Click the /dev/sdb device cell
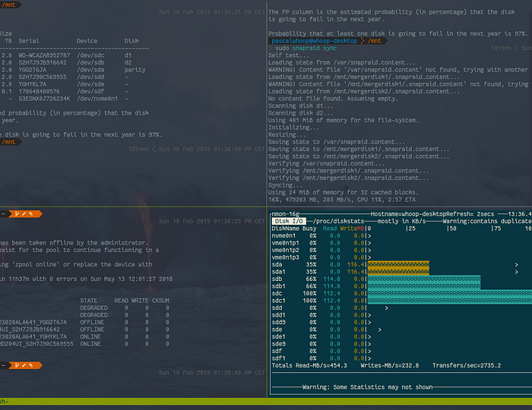The image size is (532, 410). click(x=90, y=63)
